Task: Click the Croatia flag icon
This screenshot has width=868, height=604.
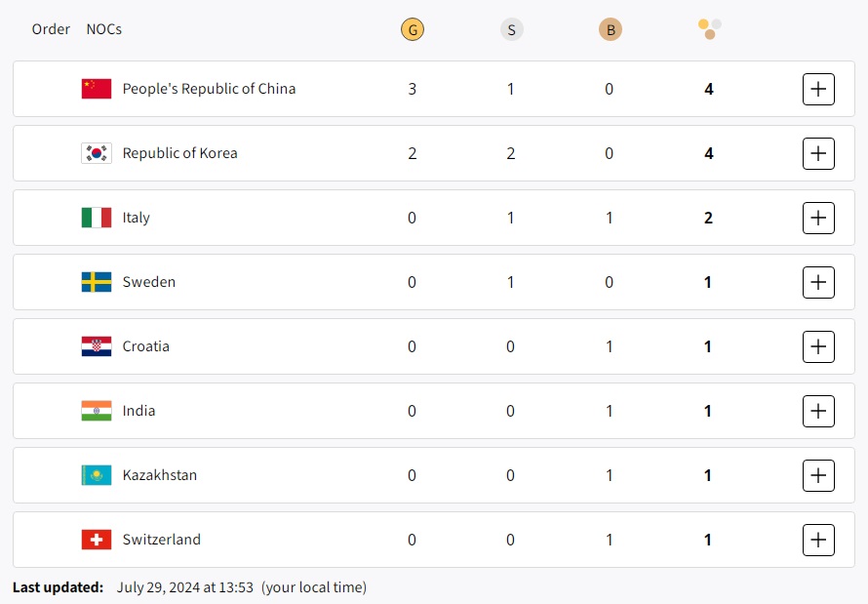Action: pos(97,346)
